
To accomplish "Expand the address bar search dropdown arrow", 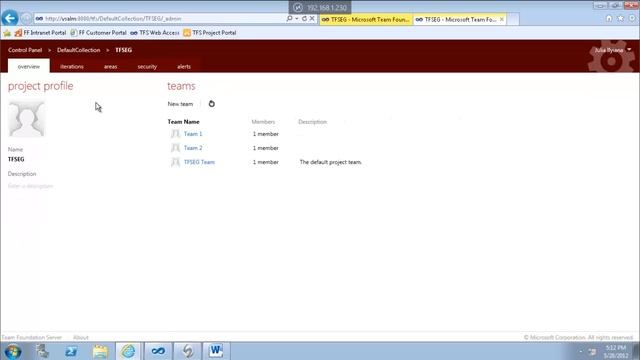I will coord(296,18).
